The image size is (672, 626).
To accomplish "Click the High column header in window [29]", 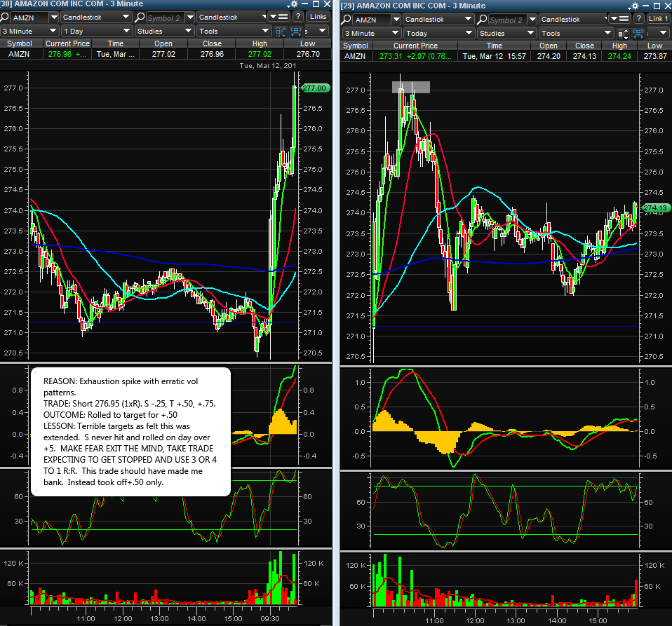I will (x=619, y=46).
